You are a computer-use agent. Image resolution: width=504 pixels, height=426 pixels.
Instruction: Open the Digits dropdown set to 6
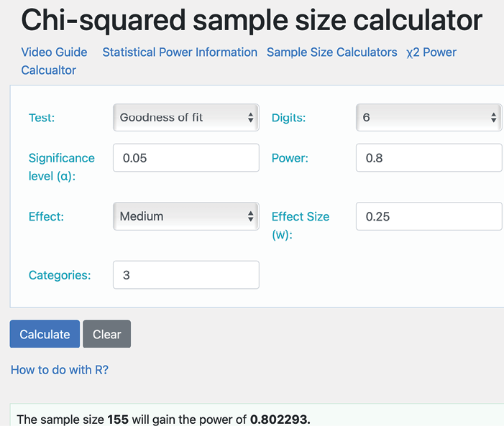click(x=429, y=118)
